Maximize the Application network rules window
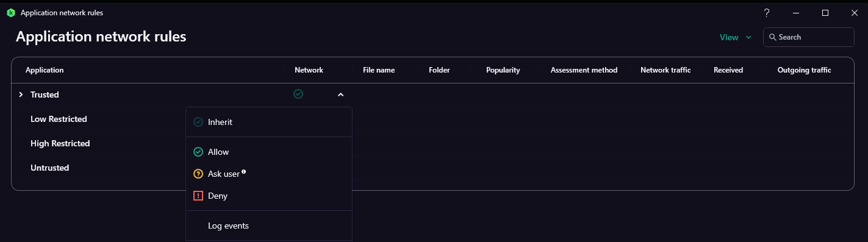 tap(825, 13)
